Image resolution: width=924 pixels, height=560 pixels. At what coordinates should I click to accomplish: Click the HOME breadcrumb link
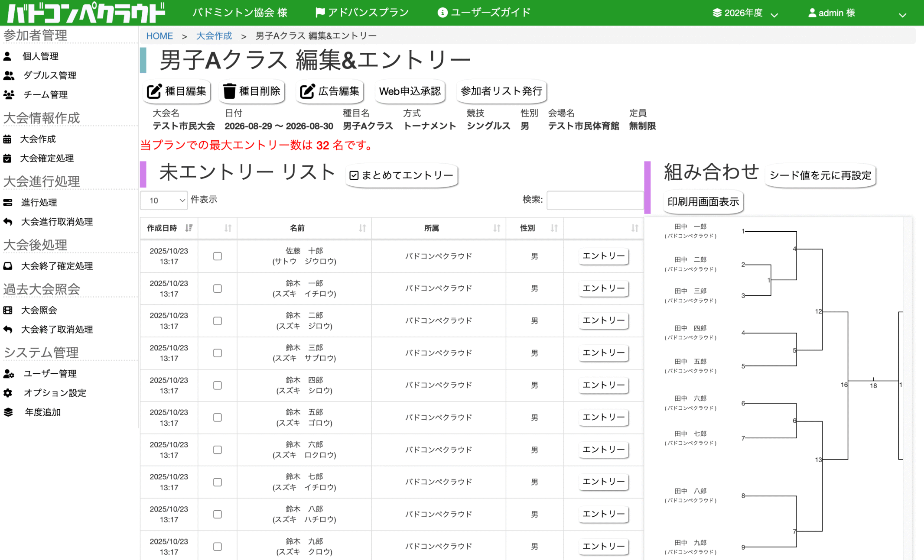pyautogui.click(x=159, y=36)
